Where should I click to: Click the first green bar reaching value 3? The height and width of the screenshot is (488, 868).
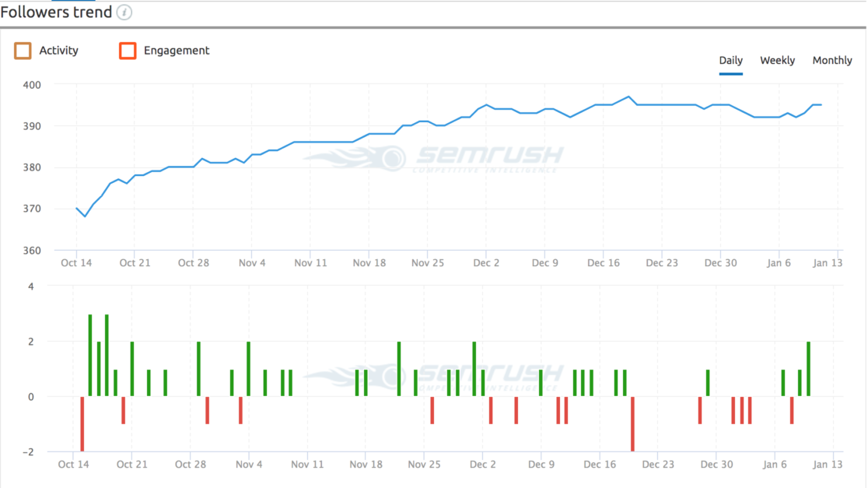(90, 356)
